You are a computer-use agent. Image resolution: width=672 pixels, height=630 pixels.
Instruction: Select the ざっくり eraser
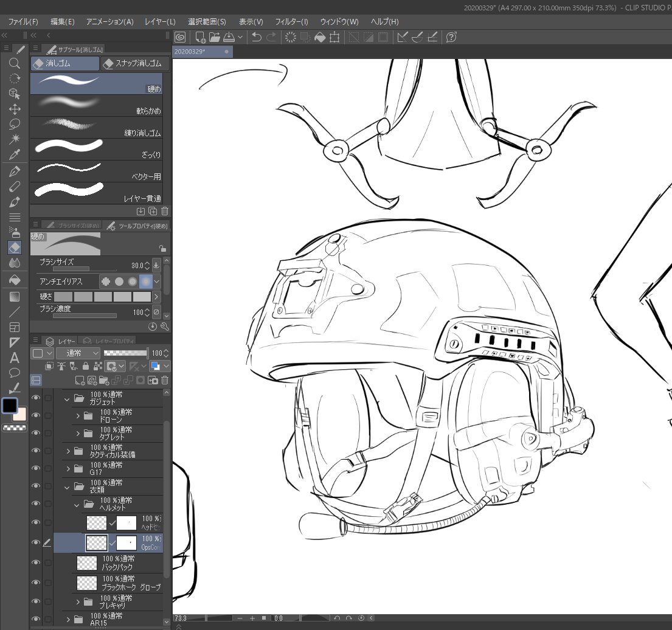[97, 149]
